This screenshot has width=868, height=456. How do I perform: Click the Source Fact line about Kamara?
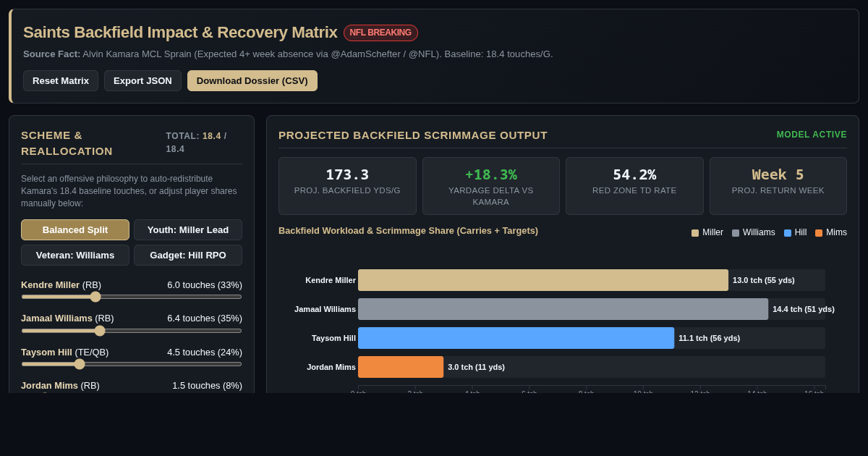tap(288, 54)
